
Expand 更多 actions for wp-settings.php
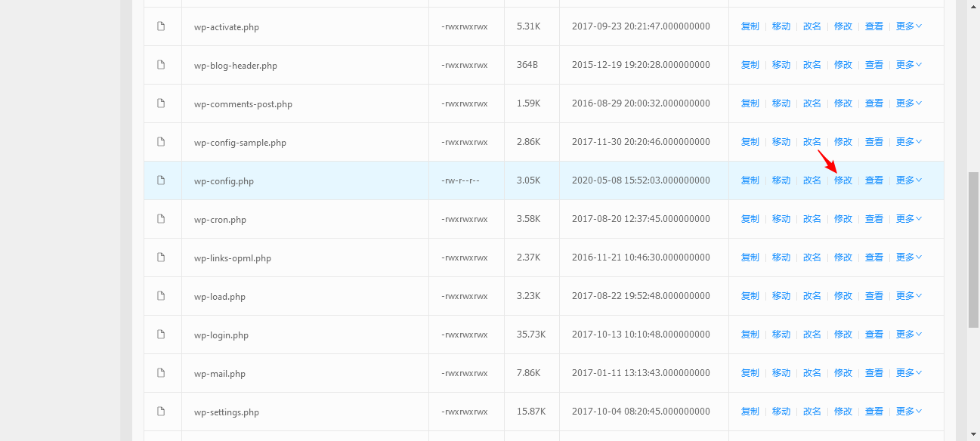tap(909, 412)
